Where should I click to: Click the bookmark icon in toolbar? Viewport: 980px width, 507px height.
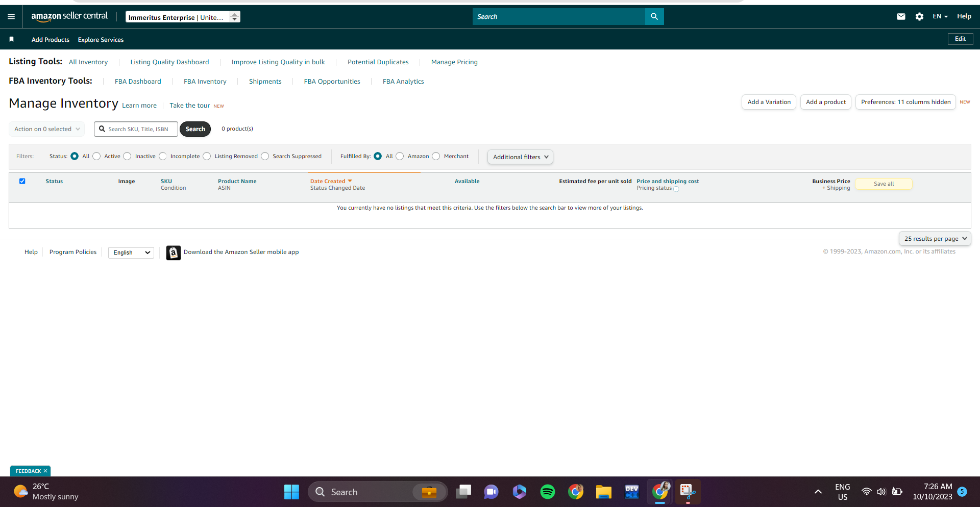12,39
